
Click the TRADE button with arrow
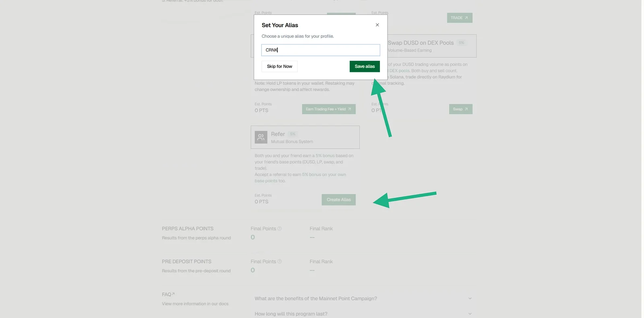(459, 18)
